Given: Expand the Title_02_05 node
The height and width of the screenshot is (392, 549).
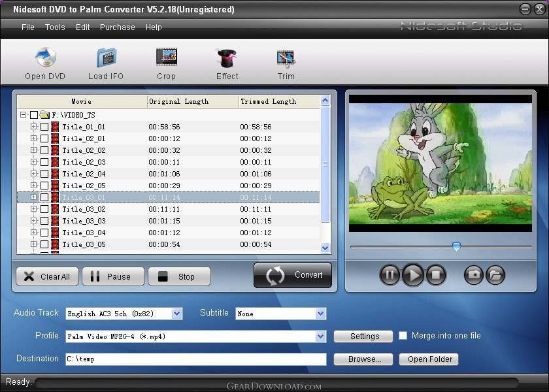Looking at the screenshot, I should click(x=33, y=185).
